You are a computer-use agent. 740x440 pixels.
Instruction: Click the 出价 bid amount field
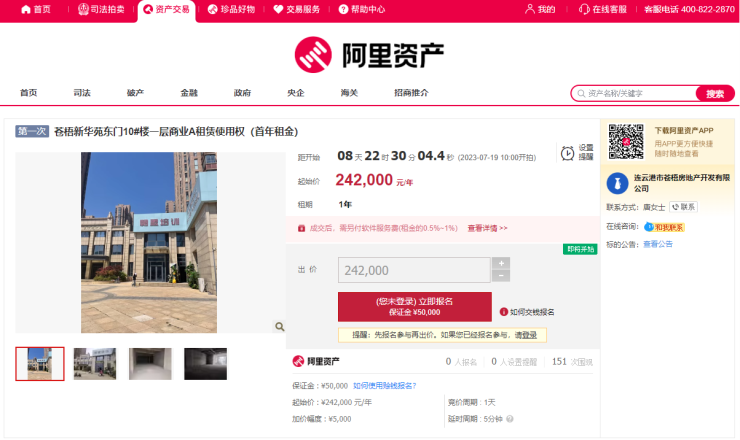(x=414, y=270)
